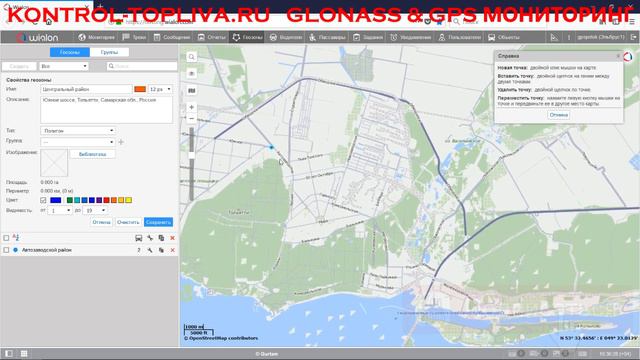Image resolution: width=640 pixels, height=360 pixels.
Task: Click the wrench icon in list header
Action: click(150, 238)
